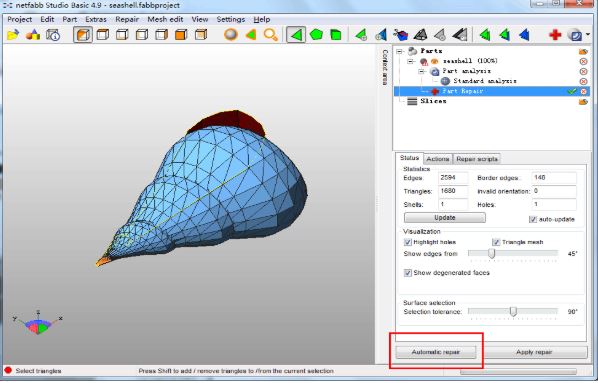This screenshot has width=598, height=383.
Task: Select the green pentagon surface selection icon
Action: pyautogui.click(x=316, y=35)
